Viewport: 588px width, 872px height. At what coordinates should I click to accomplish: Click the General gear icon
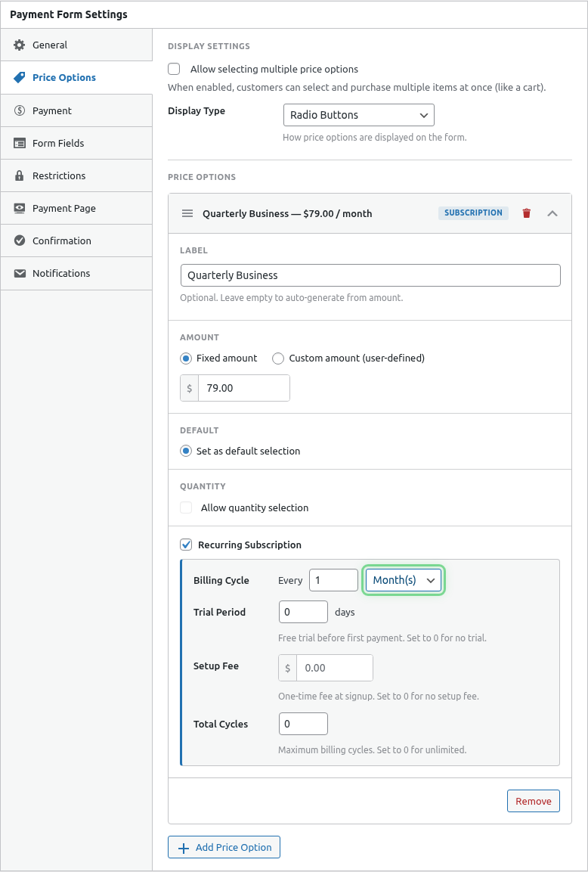pos(20,45)
